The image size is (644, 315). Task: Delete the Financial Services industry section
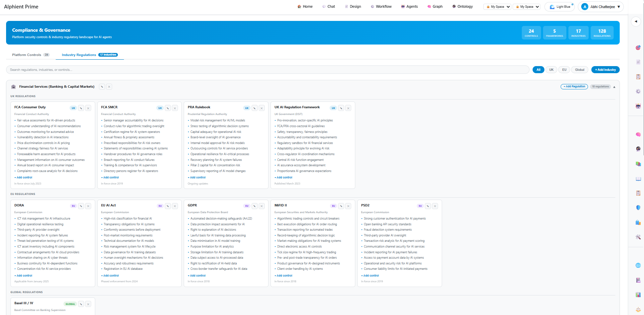109,87
